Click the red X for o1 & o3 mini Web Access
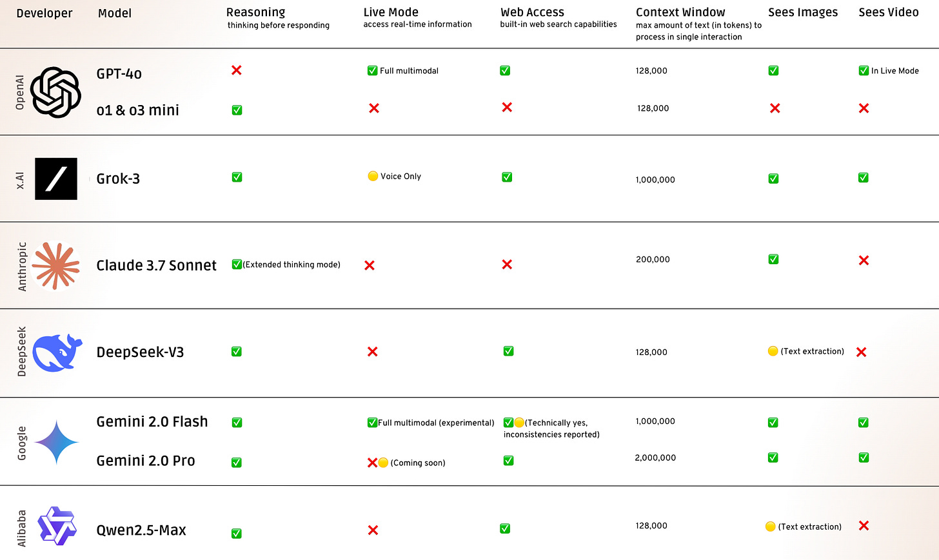This screenshot has width=939, height=560. [x=507, y=107]
